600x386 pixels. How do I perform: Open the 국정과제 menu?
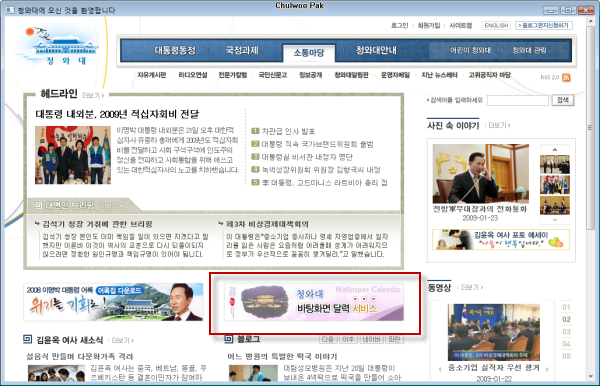(x=242, y=50)
